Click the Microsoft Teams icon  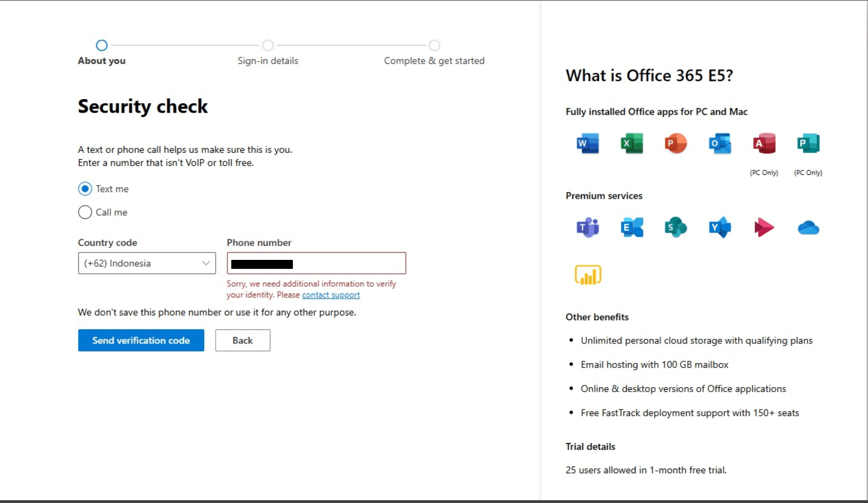tap(588, 227)
